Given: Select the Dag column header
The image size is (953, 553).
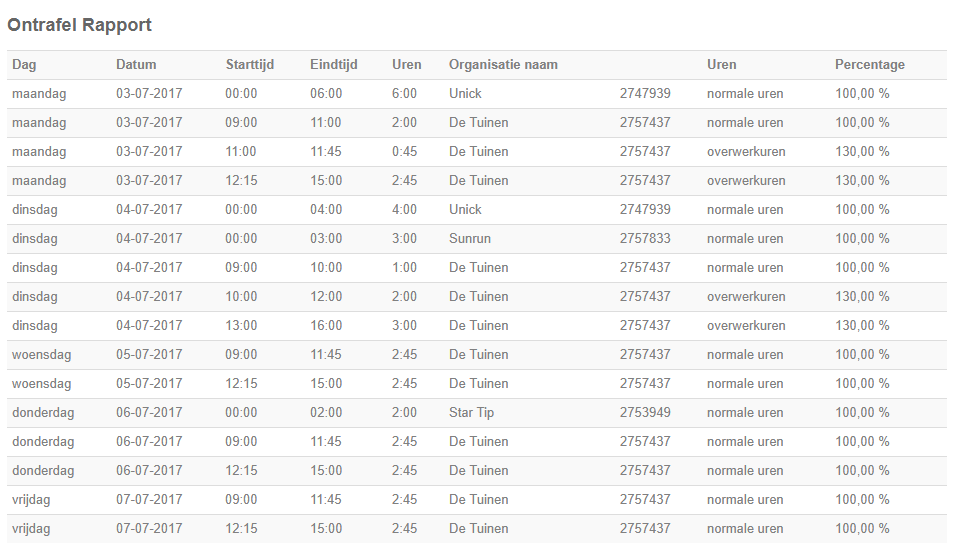Looking at the screenshot, I should tap(24, 64).
